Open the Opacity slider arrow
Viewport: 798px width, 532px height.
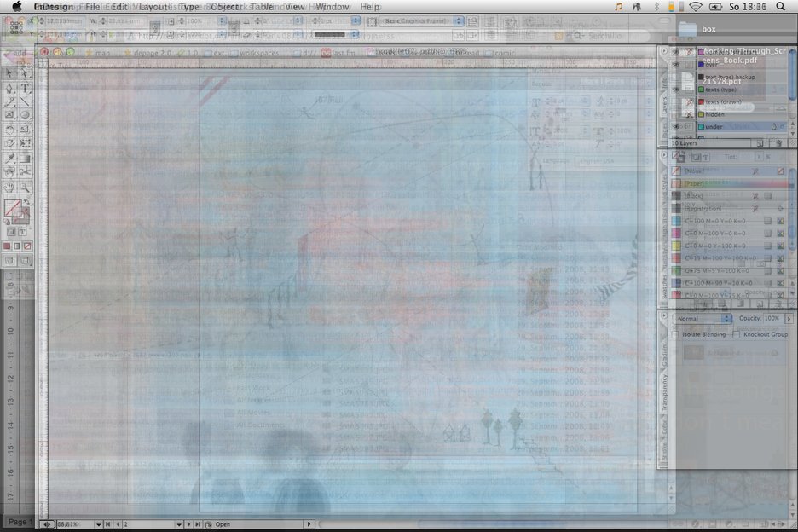click(x=789, y=319)
